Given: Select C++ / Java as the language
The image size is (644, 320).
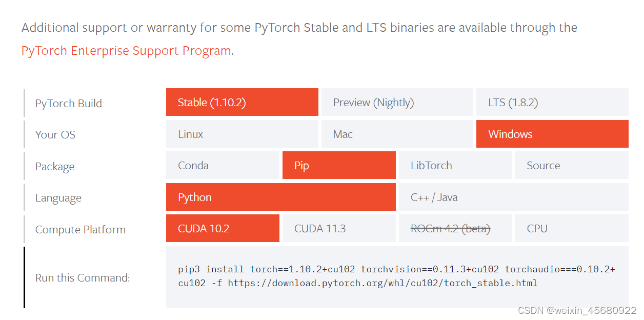Looking at the screenshot, I should (x=514, y=197).
